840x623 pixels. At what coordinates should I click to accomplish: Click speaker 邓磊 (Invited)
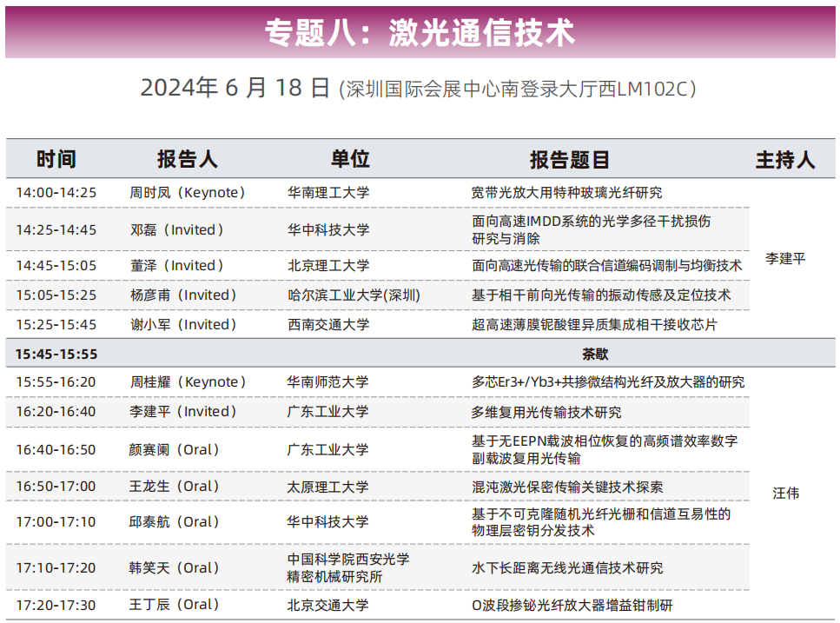click(x=177, y=229)
